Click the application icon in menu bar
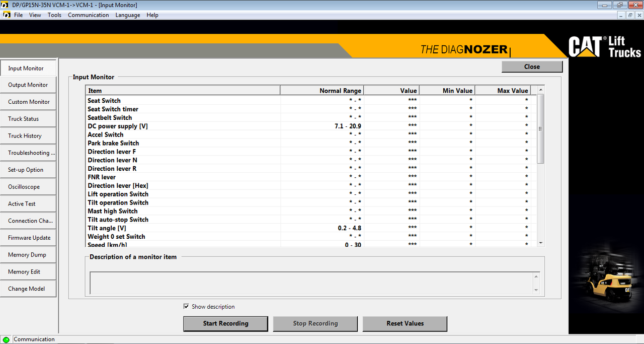Viewport: 644px width, 344px height. [6, 15]
